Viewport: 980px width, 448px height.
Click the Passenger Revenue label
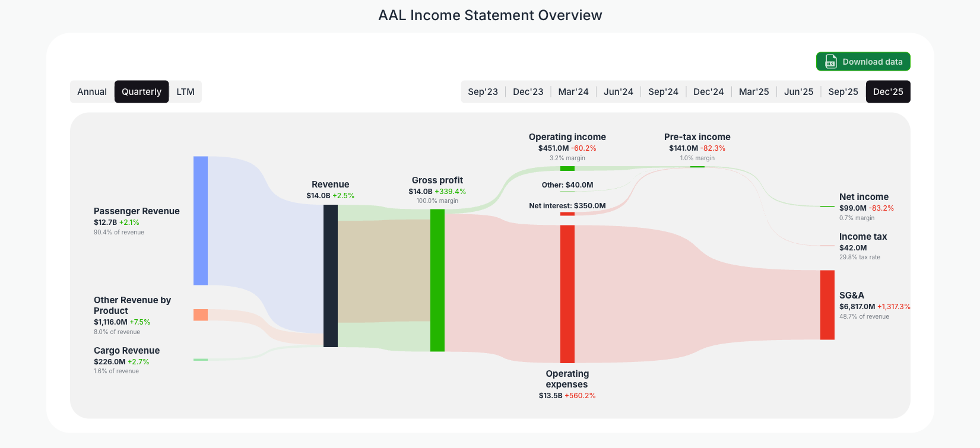137,211
